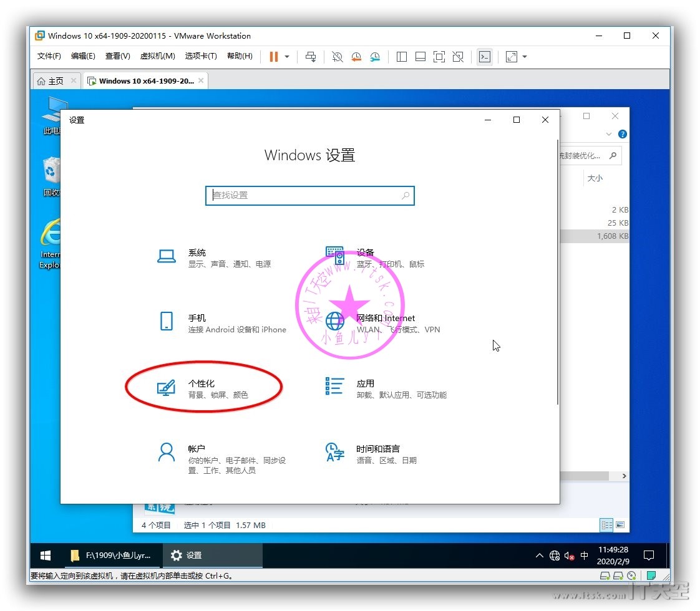Open the 帮助(H) menu
Screen dimensions: 700x611
pyautogui.click(x=240, y=55)
